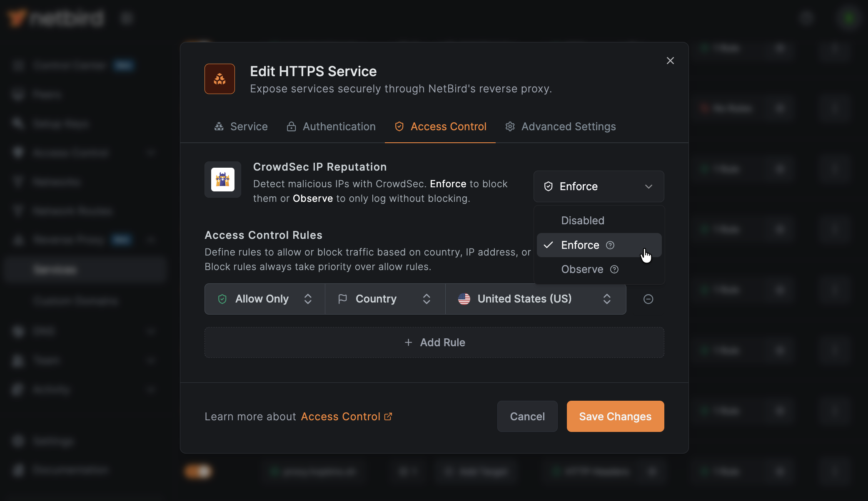
Task: Click the CrowdSec logo icon
Action: 222,180
